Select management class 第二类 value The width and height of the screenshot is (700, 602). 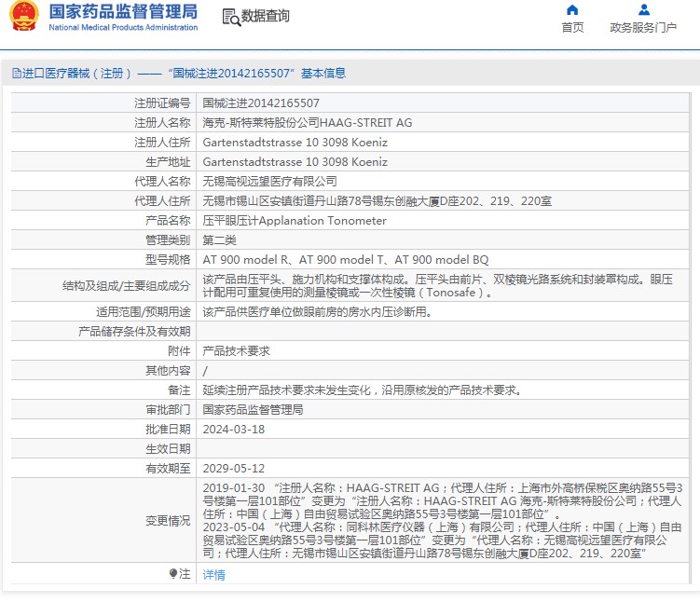point(219,240)
